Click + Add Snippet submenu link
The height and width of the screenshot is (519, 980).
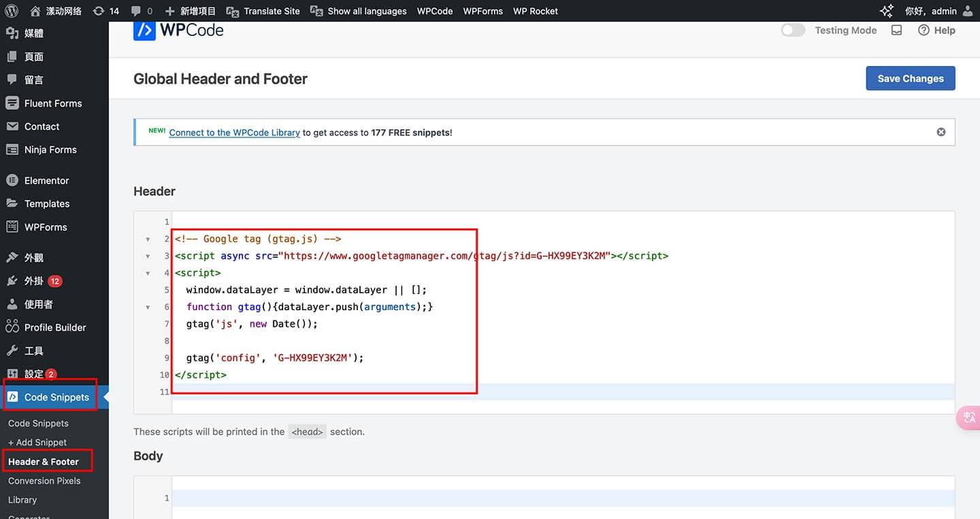click(x=37, y=442)
